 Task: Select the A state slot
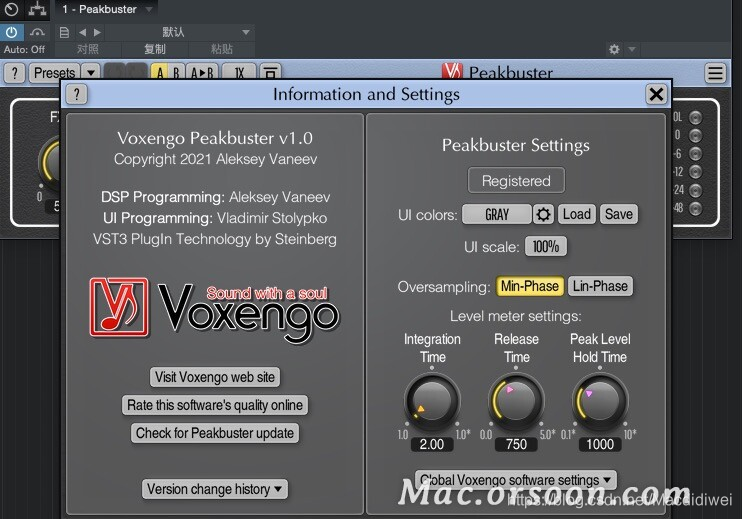pyautogui.click(x=159, y=73)
